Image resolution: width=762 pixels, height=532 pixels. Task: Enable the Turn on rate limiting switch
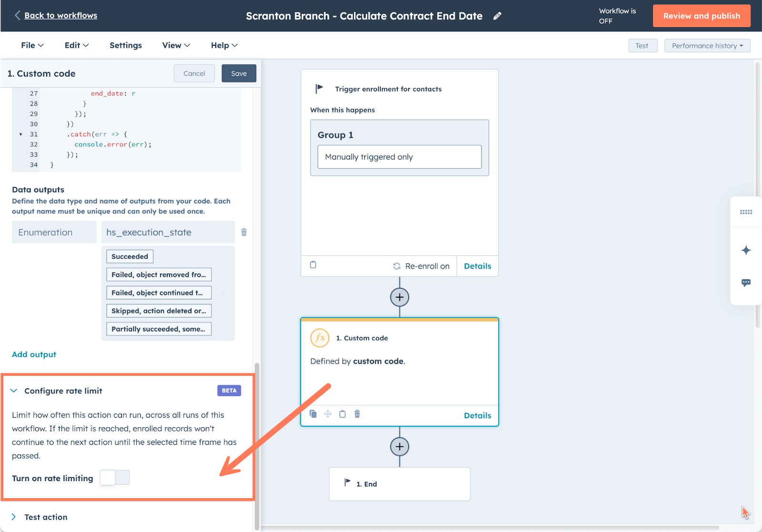click(115, 478)
